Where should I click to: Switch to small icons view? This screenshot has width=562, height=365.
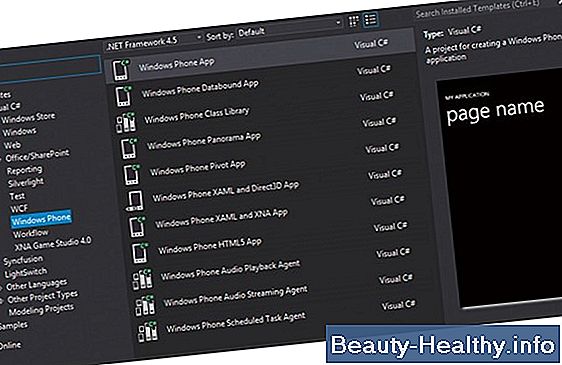(353, 22)
